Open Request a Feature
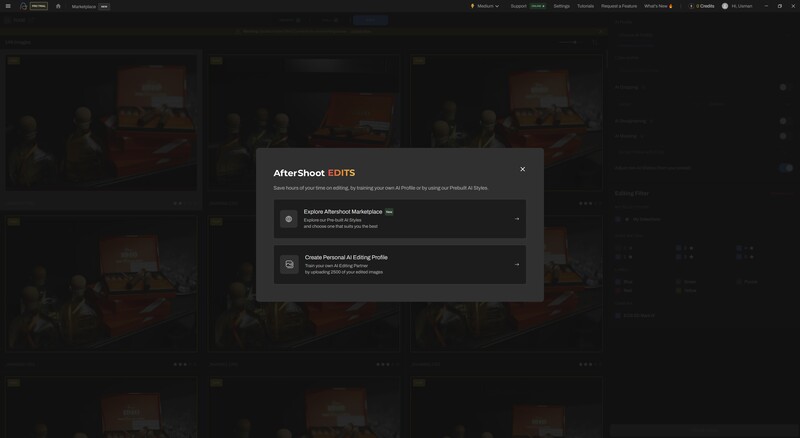The image size is (800, 438). [x=619, y=6]
